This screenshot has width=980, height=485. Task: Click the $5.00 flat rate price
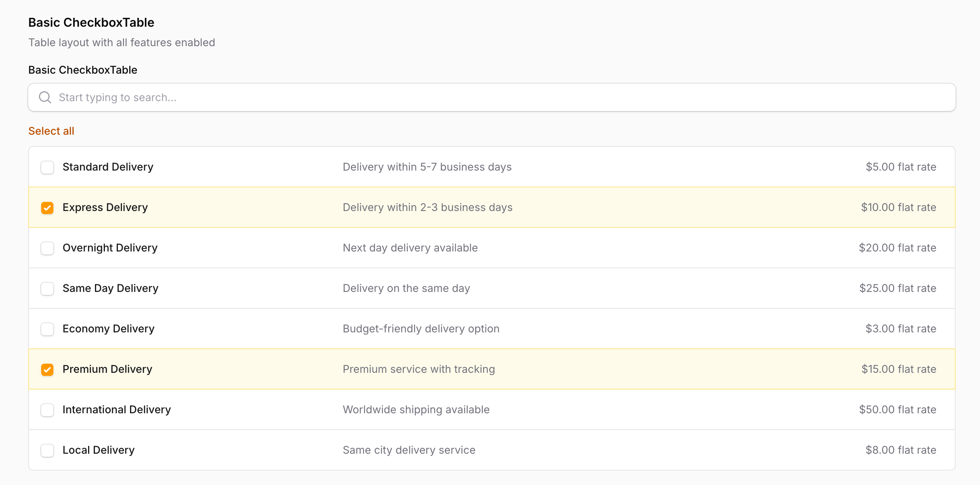point(901,167)
